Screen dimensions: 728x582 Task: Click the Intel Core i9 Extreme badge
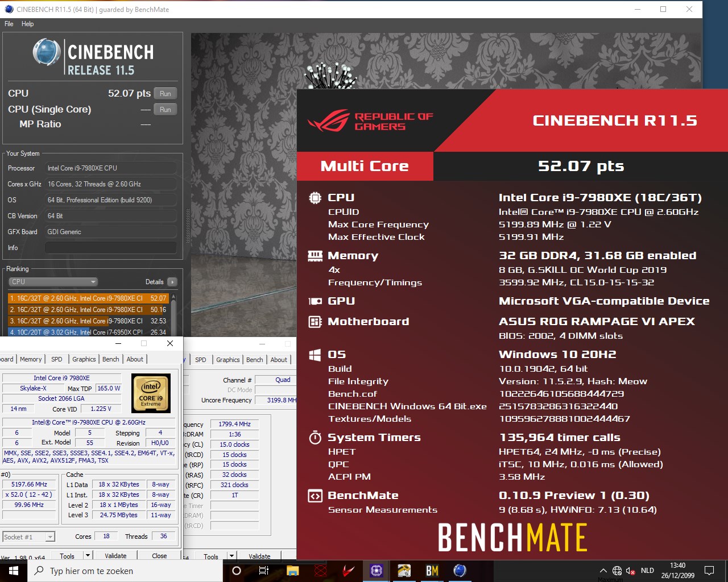coord(151,393)
